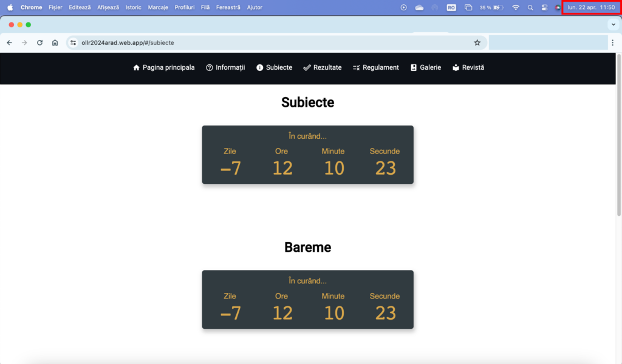
Task: Open the Apple menu
Action: (10, 7)
